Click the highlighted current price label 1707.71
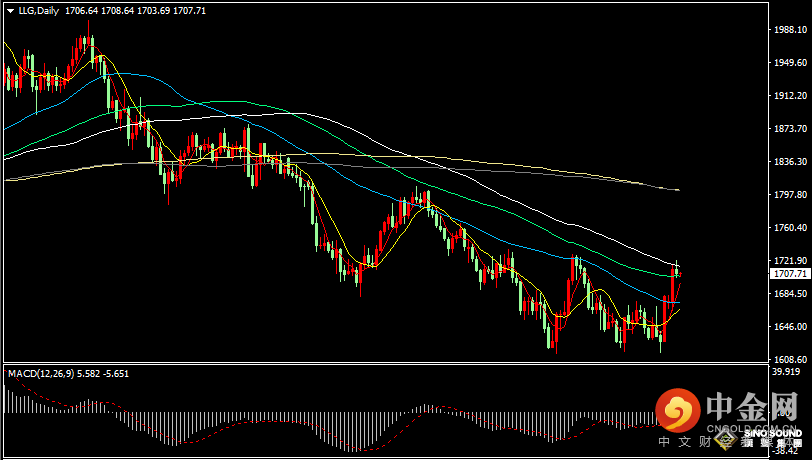The width and height of the screenshot is (812, 460). point(790,274)
